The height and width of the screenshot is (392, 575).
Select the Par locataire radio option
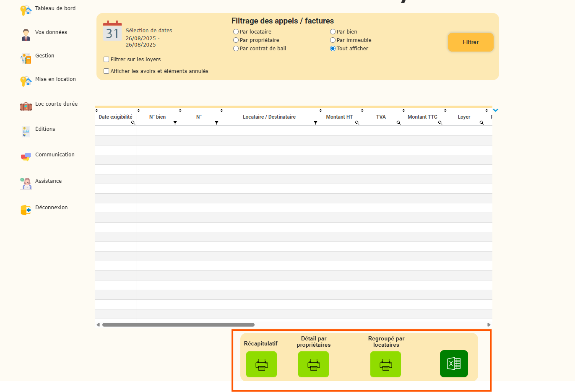(236, 32)
